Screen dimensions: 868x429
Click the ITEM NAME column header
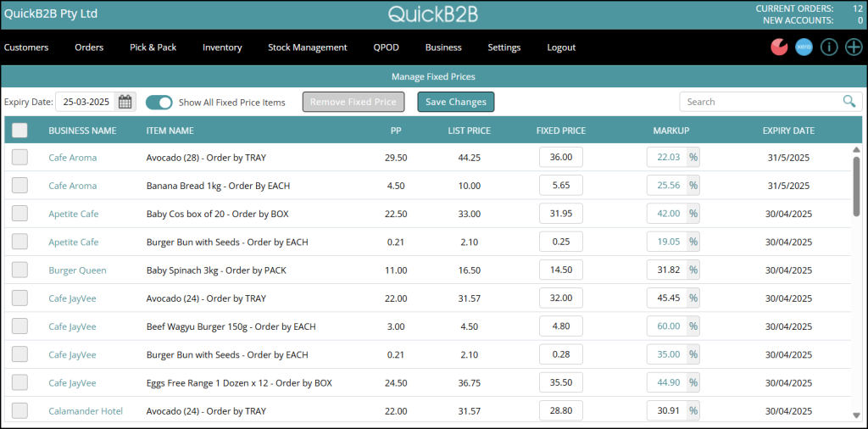coord(170,131)
